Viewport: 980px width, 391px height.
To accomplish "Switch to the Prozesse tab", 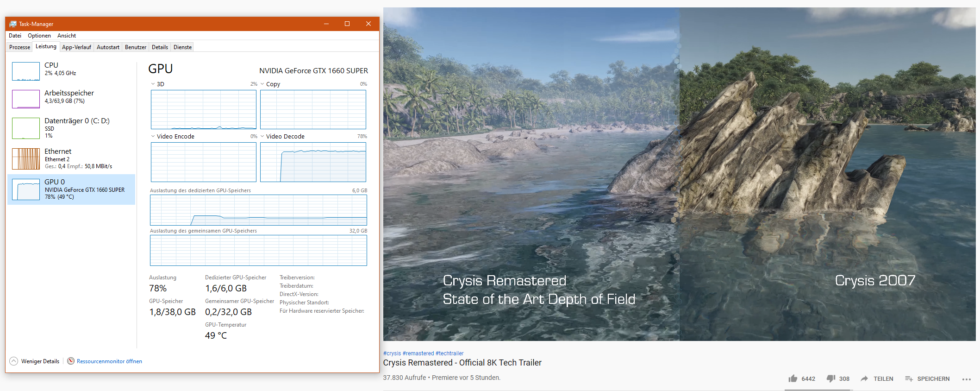I will pos(19,47).
